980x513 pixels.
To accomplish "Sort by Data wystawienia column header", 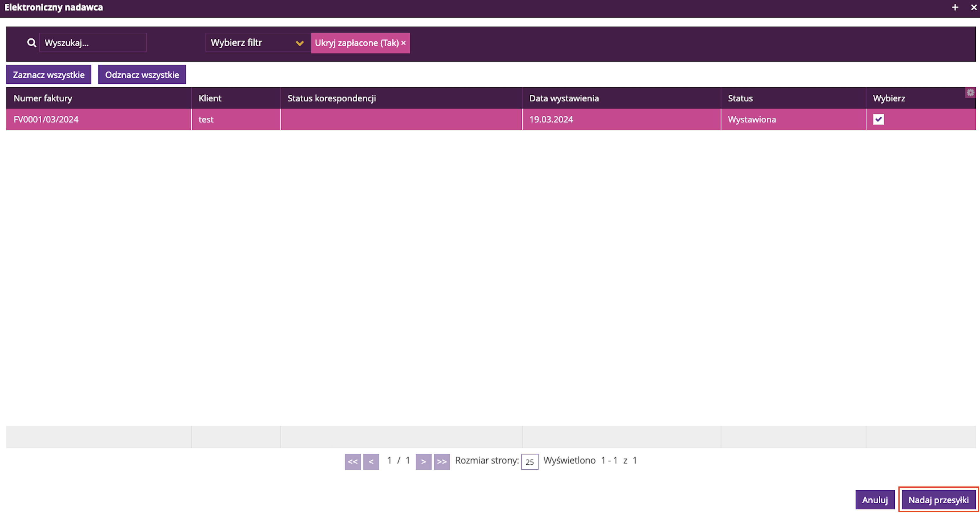I will 564,98.
